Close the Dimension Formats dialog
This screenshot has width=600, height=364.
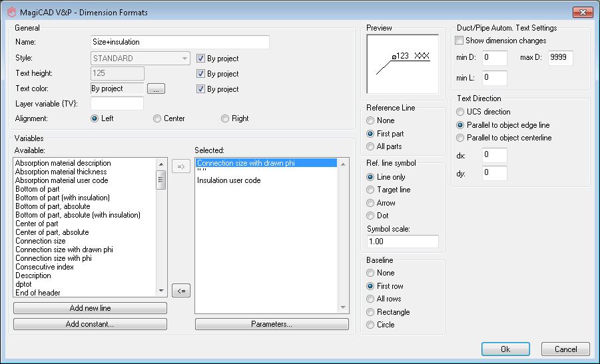click(583, 12)
